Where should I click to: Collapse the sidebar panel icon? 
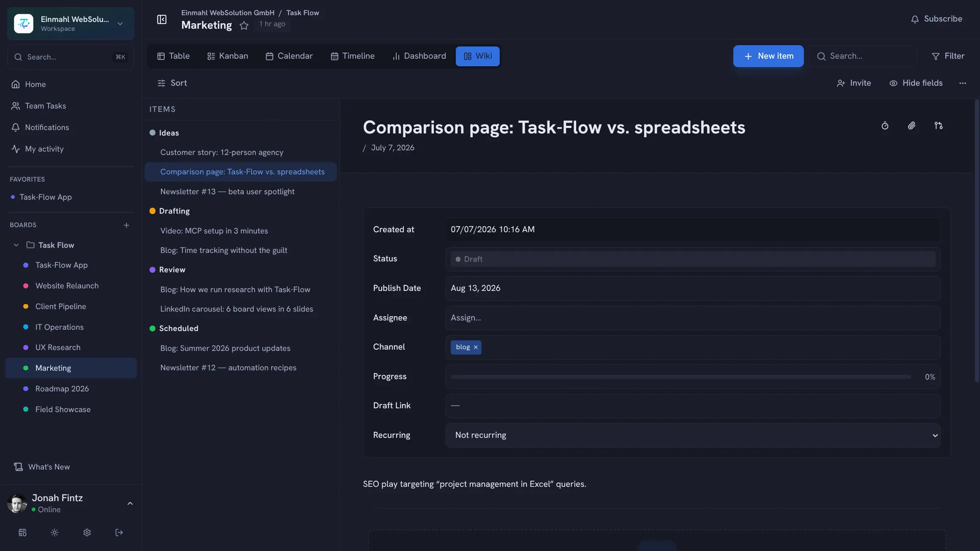click(x=162, y=19)
